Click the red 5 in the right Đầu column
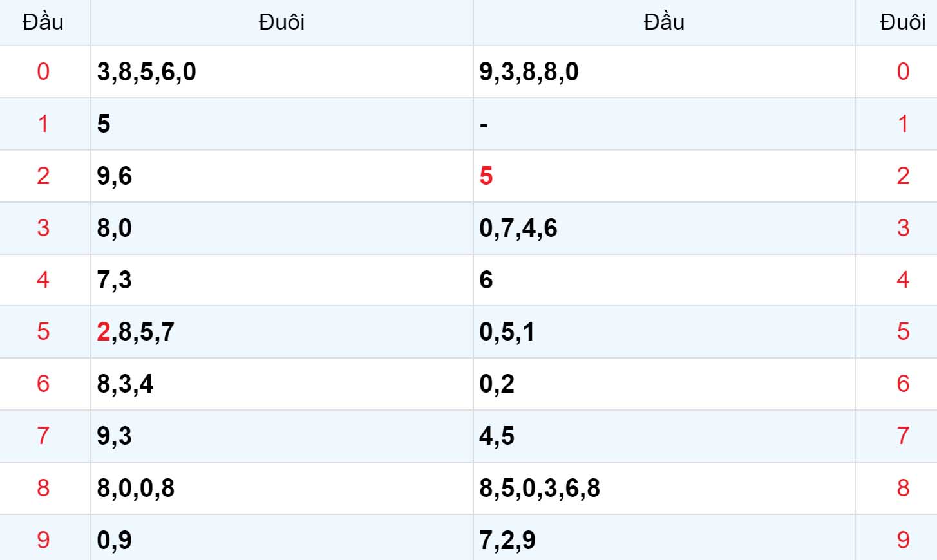The height and width of the screenshot is (560, 937). [486, 176]
